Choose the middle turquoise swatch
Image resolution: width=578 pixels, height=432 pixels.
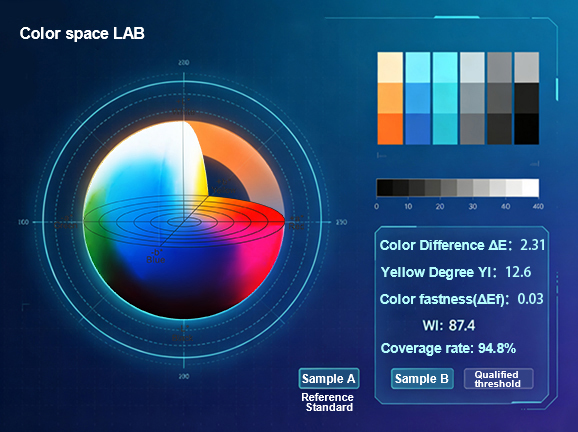pos(445,98)
